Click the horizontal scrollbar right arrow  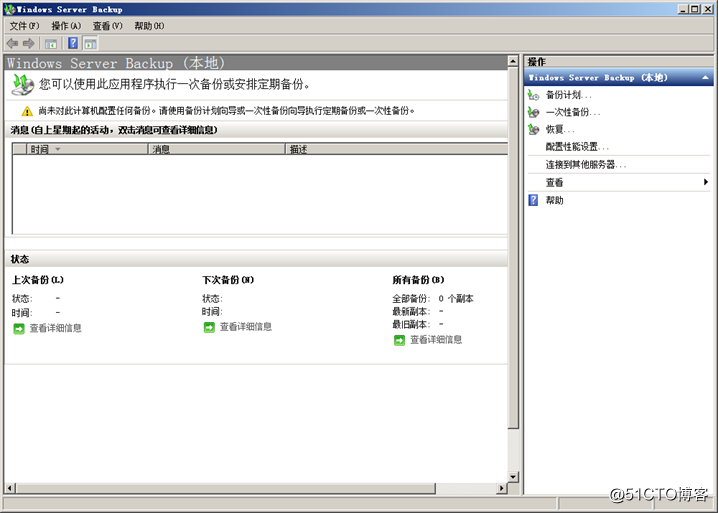pyautogui.click(x=502, y=488)
